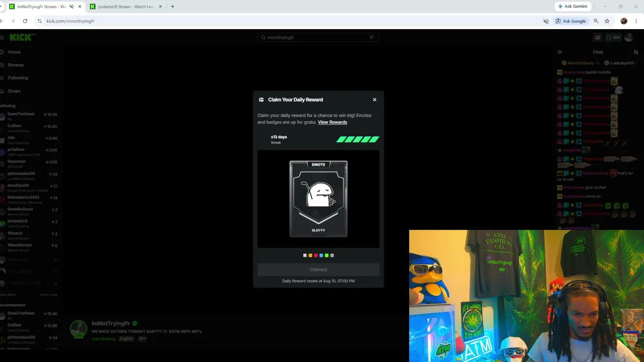View site information icon
This screenshot has width=644, height=362.
click(x=39, y=21)
